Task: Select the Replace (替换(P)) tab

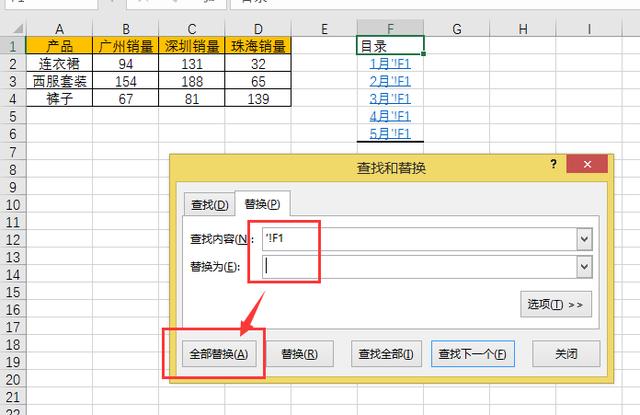Action: coord(262,204)
